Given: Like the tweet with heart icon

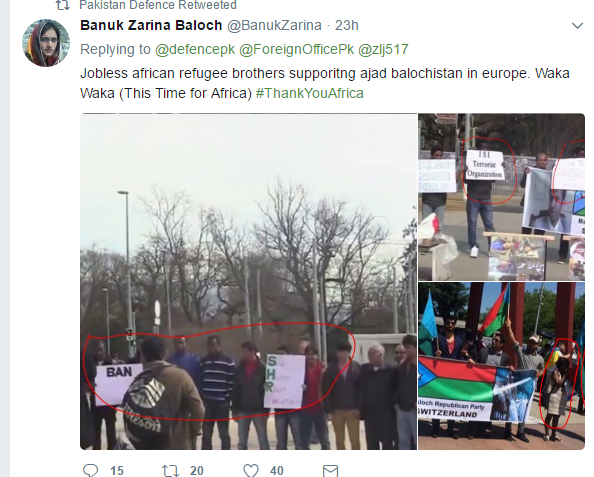Looking at the screenshot, I should 251,470.
